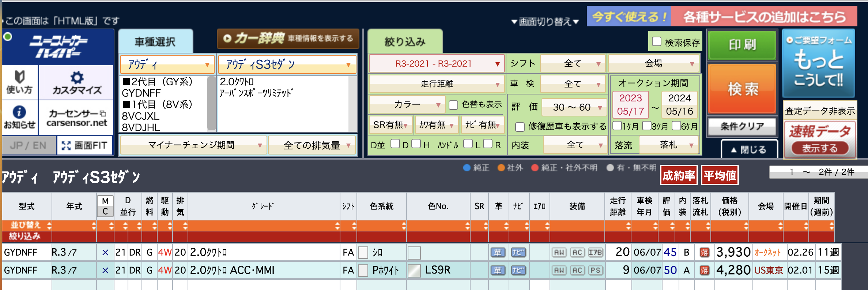Click the white ｼﾛ color swatch
Image resolution: width=868 pixels, height=290 pixels.
[x=363, y=253]
